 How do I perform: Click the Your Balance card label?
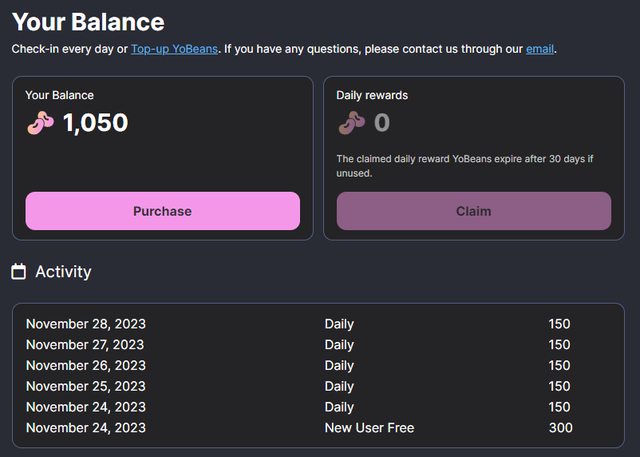click(59, 95)
